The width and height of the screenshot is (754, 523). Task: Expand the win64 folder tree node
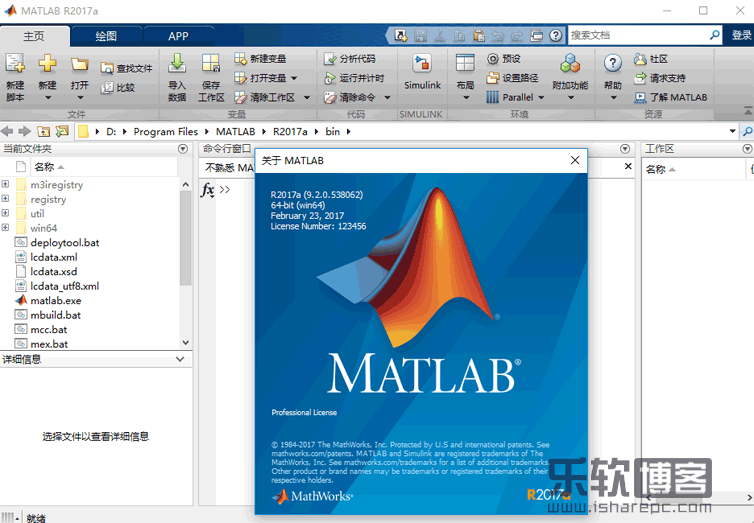(6, 228)
